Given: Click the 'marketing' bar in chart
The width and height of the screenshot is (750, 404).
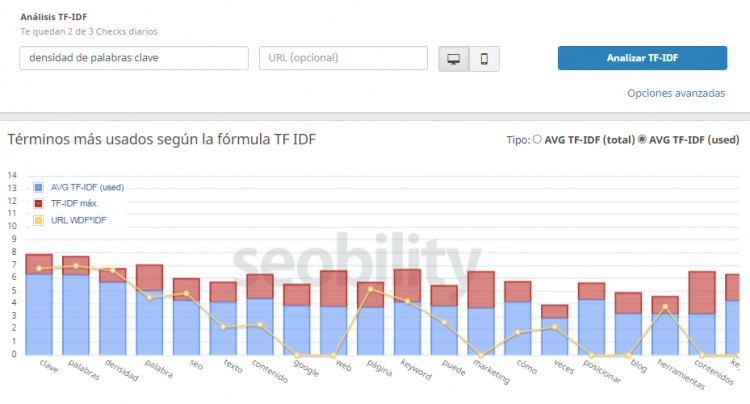Looking at the screenshot, I should tap(481, 313).
